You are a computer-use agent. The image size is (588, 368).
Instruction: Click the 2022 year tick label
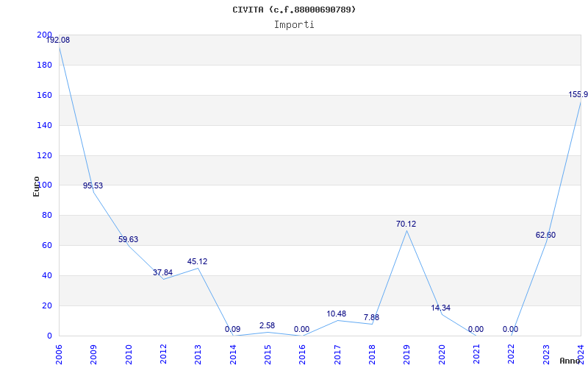tap(512, 355)
